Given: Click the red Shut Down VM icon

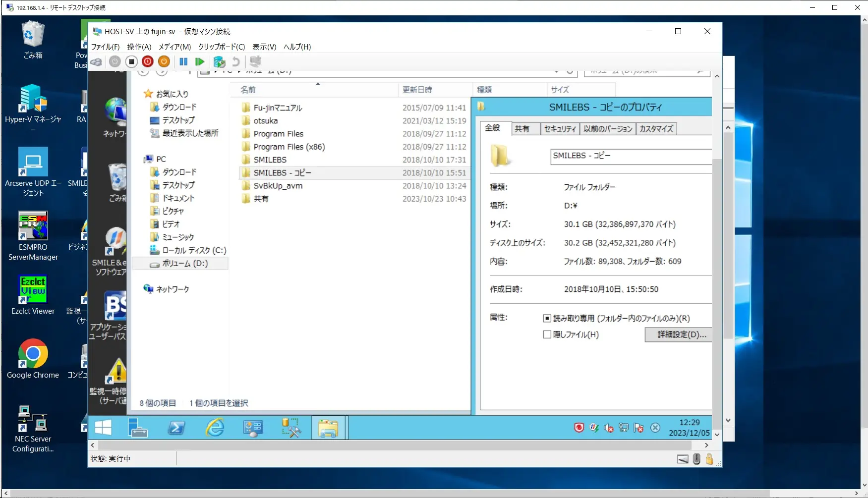Looking at the screenshot, I should point(148,61).
